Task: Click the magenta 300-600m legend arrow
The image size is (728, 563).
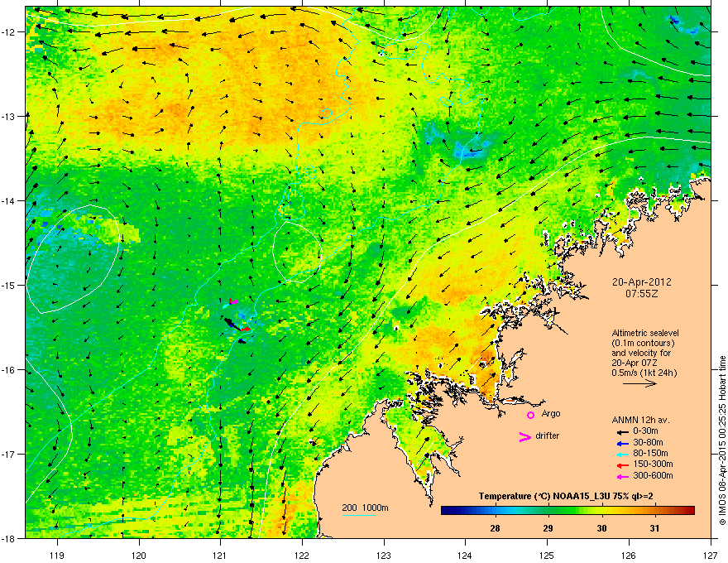Action: point(622,477)
